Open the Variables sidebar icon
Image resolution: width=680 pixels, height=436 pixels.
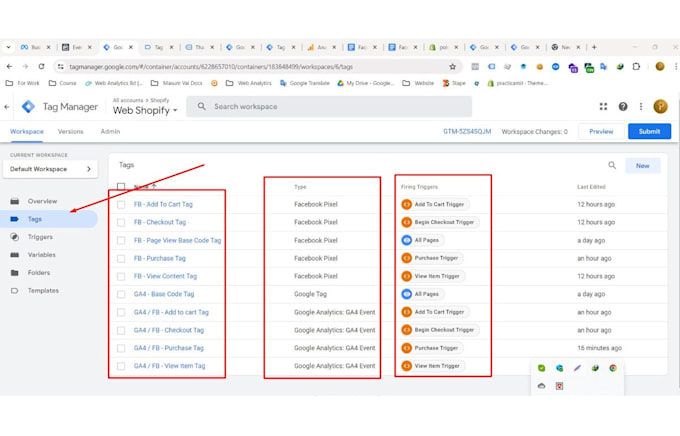point(15,255)
